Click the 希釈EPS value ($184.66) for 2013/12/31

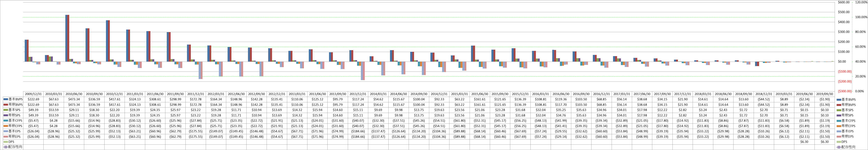coord(358,137)
